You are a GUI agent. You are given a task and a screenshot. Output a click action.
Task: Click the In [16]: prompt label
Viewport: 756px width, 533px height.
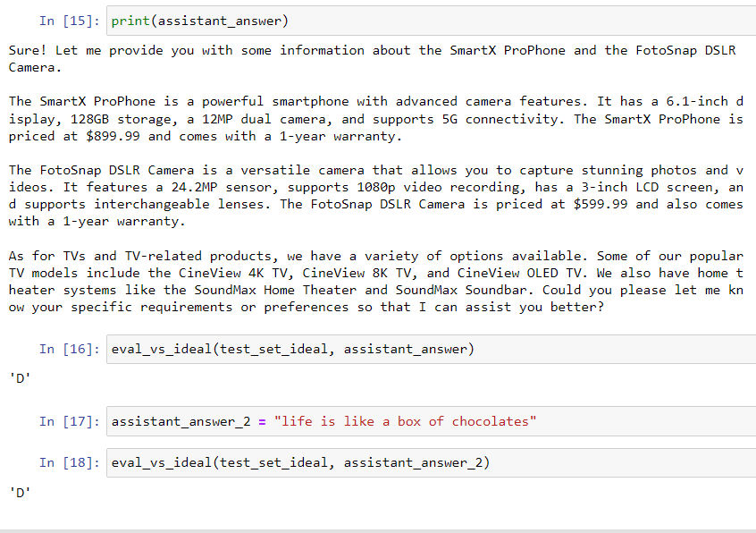tap(70, 349)
